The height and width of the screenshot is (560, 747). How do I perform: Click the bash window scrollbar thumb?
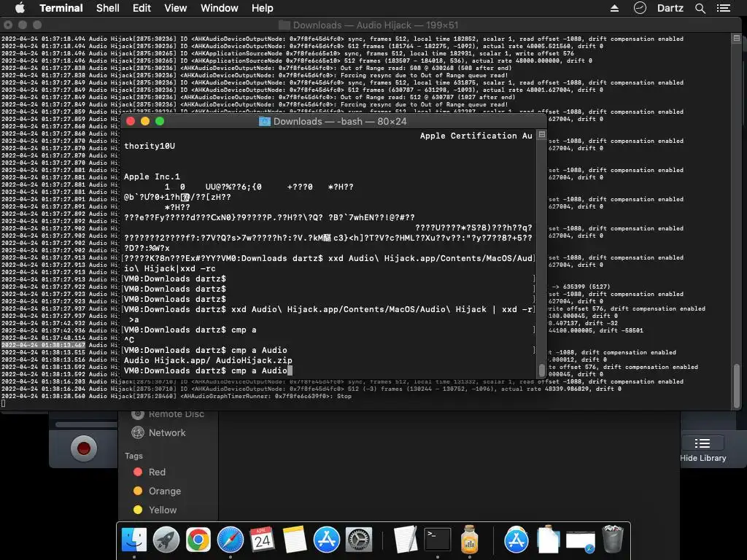(x=542, y=370)
